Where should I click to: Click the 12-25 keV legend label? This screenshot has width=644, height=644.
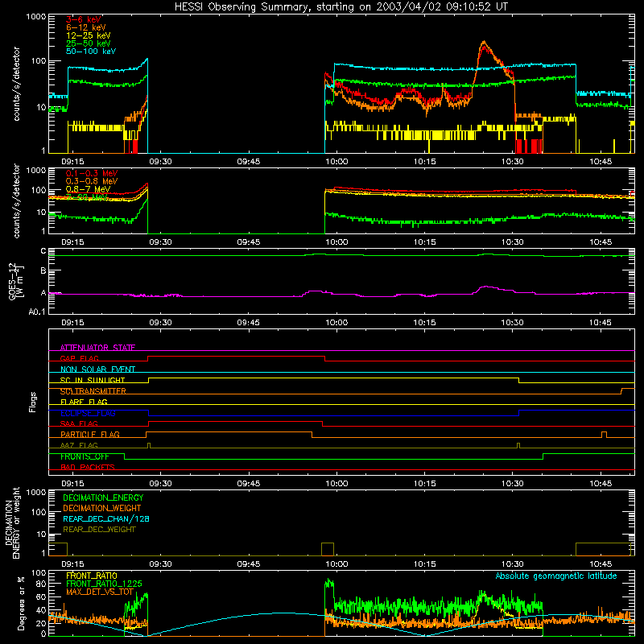pyautogui.click(x=89, y=35)
